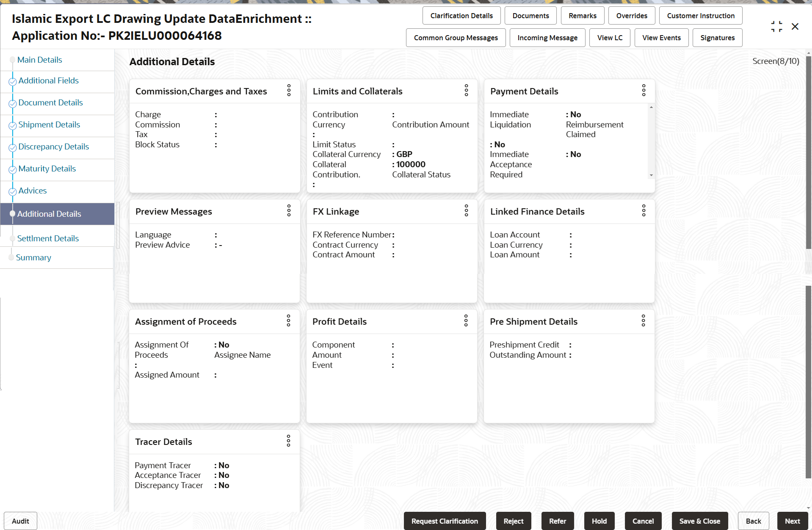Click the Request Clarification button
The width and height of the screenshot is (812, 530).
point(445,521)
